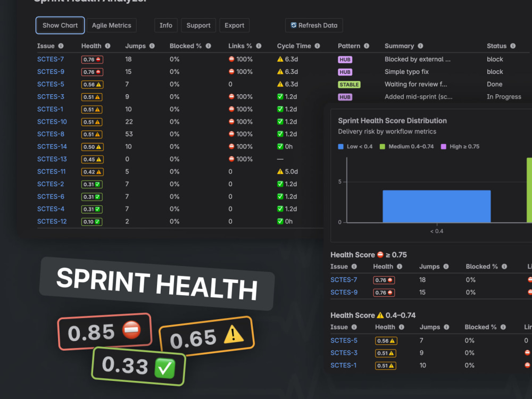Open issue SCTES-2 link
This screenshot has width=532, height=399.
[51, 184]
